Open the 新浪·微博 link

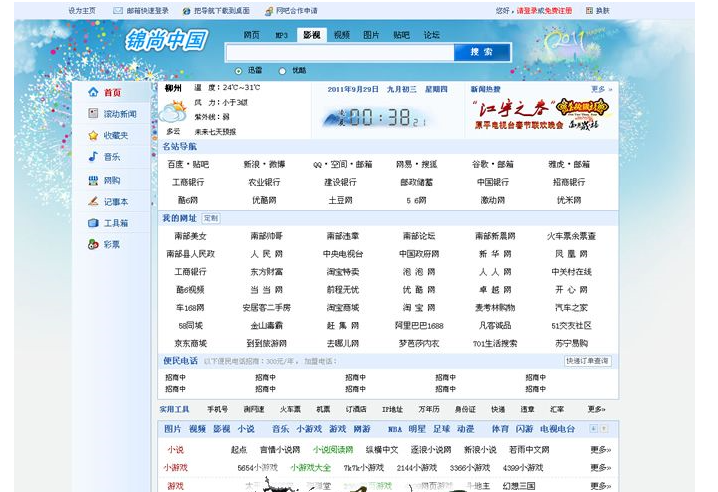pos(264,164)
